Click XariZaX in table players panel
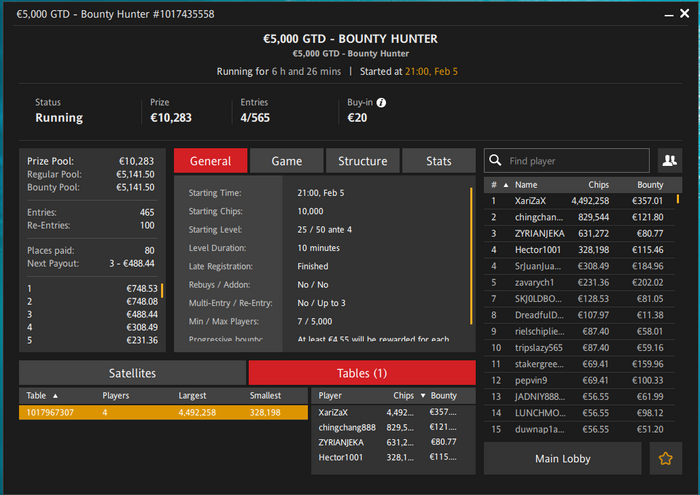This screenshot has height=495, width=700. (x=333, y=412)
